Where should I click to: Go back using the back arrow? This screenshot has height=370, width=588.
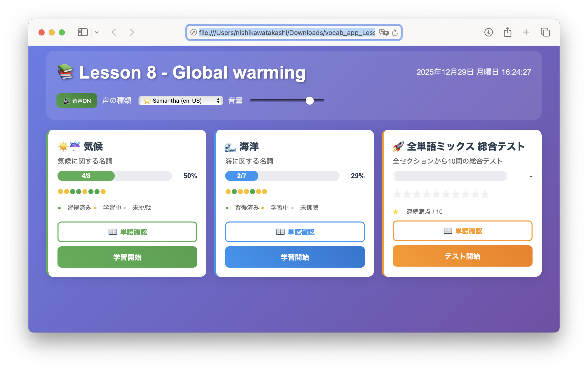(x=114, y=32)
